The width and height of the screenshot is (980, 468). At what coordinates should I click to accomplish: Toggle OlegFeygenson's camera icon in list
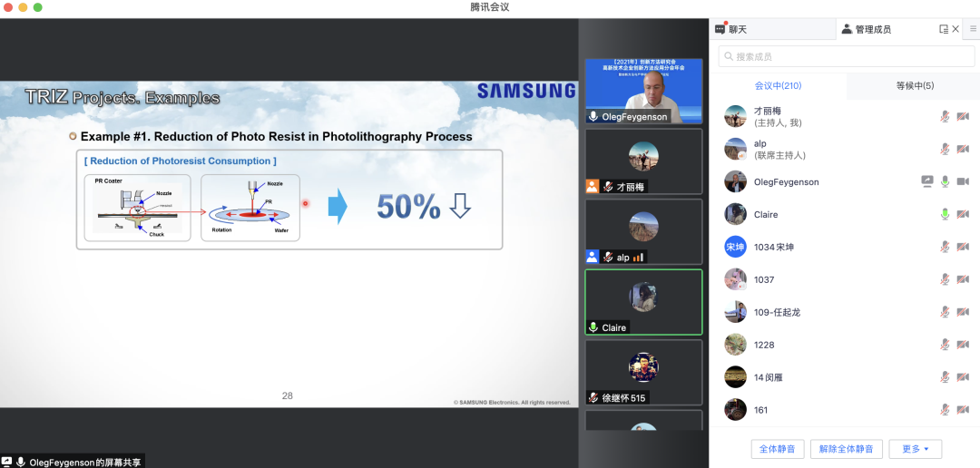pos(963,181)
